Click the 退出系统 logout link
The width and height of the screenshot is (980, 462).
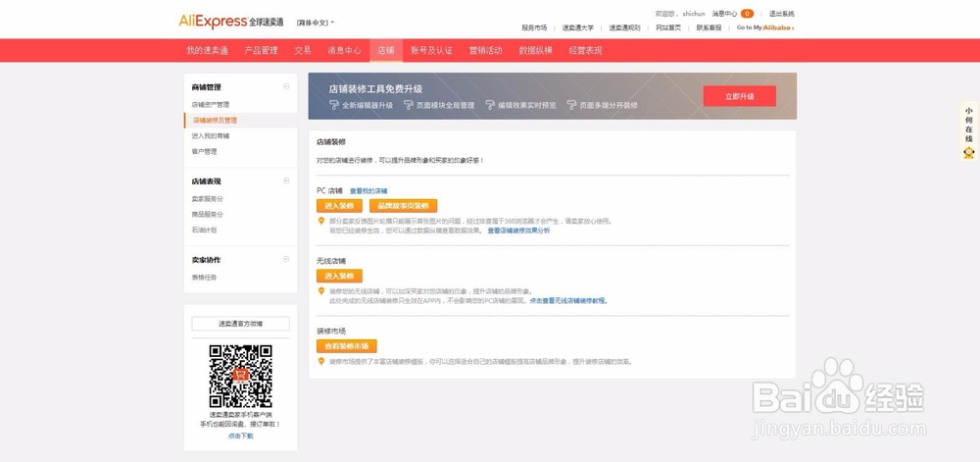pyautogui.click(x=781, y=13)
